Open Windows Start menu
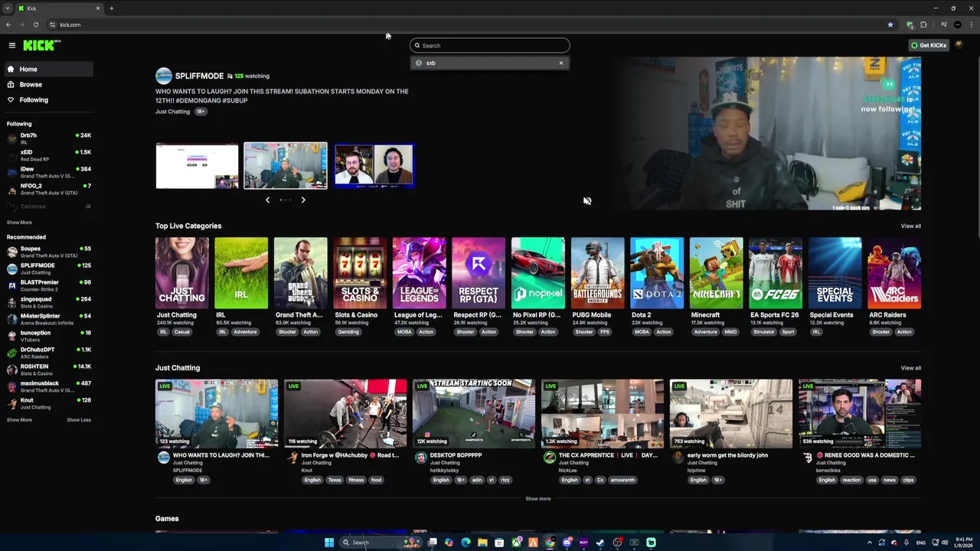Image resolution: width=980 pixels, height=551 pixels. point(329,543)
